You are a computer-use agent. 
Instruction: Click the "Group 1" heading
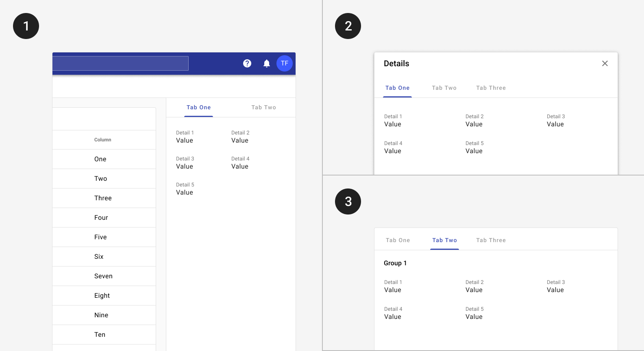[x=395, y=263]
